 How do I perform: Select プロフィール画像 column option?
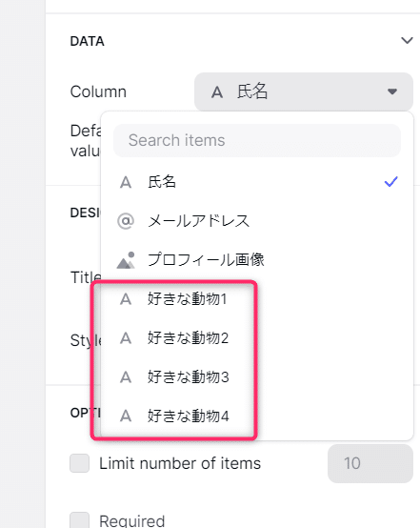pos(257,259)
